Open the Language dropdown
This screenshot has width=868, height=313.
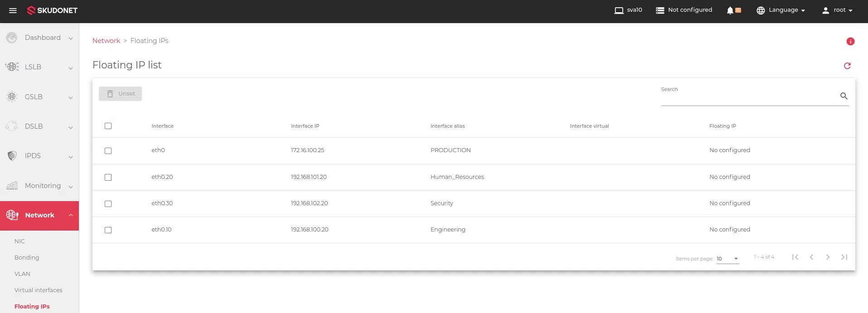[x=781, y=10]
